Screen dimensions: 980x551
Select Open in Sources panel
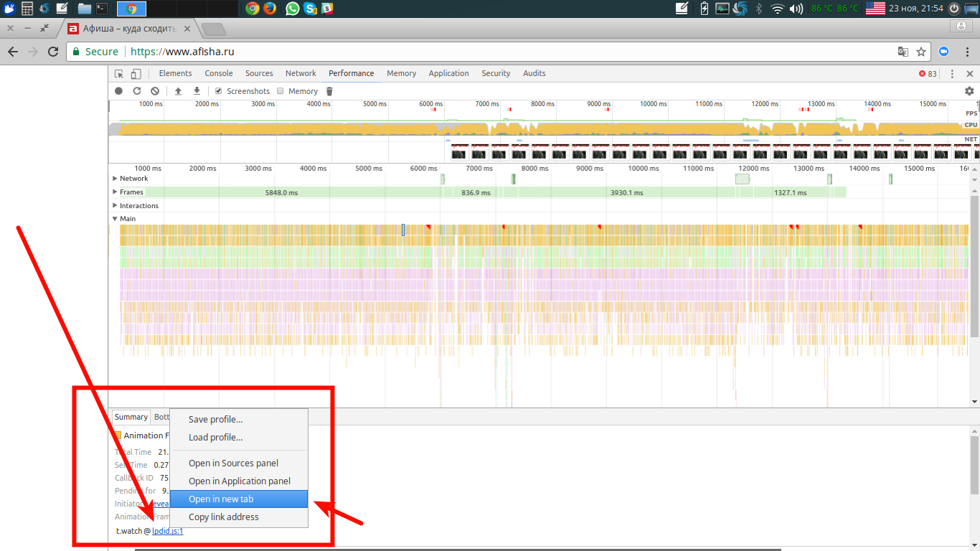point(239,463)
